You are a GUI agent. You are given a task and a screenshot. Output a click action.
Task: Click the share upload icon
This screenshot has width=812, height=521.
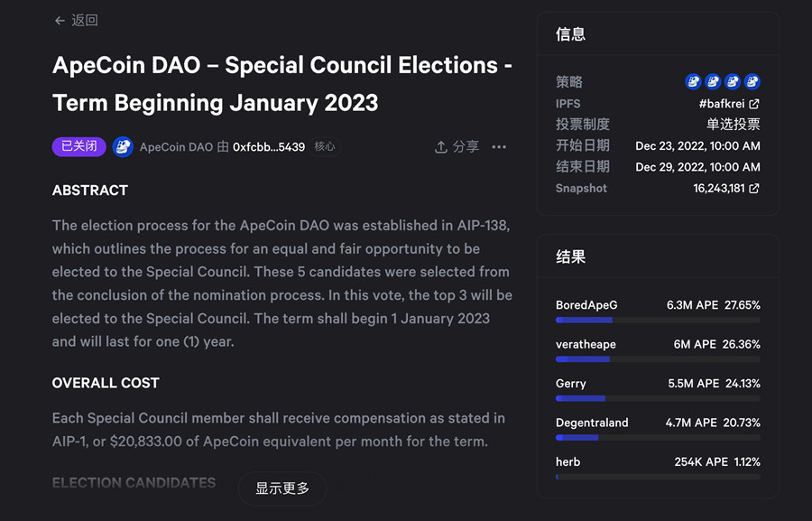pos(441,147)
